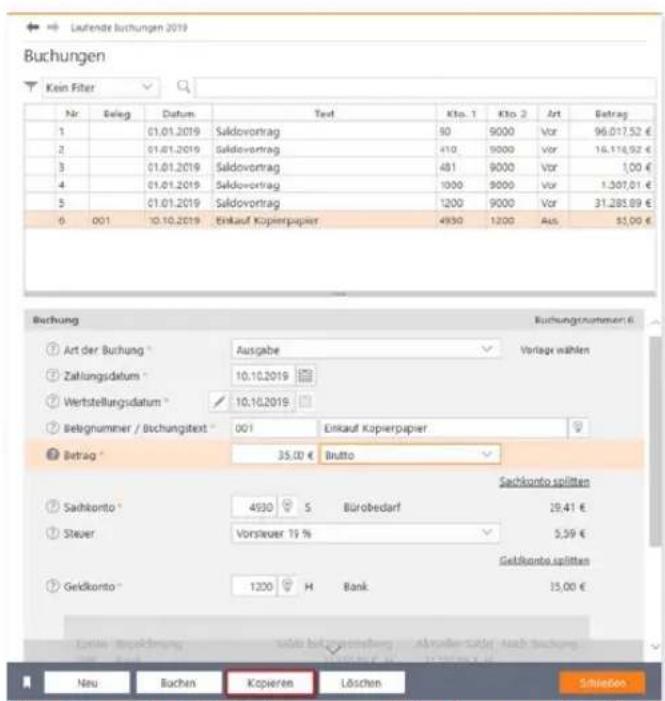
Task: Click the Vorlage wählen link
Action: click(555, 350)
